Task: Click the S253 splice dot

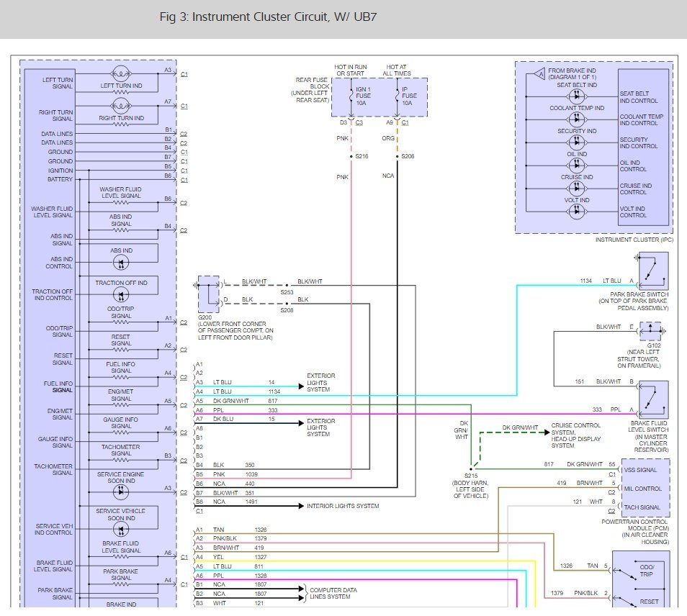Action: (x=287, y=286)
